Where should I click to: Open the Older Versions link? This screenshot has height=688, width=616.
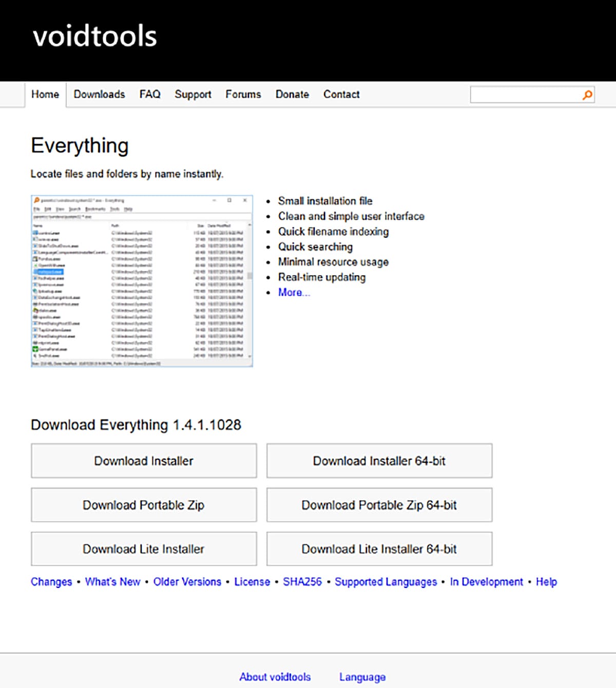tap(187, 582)
